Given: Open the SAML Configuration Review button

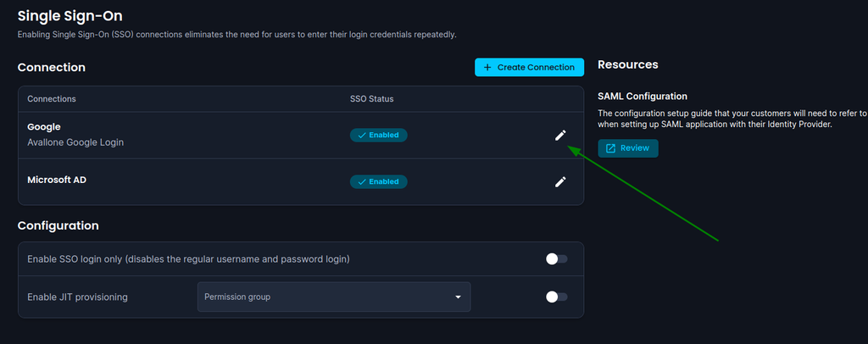Looking at the screenshot, I should click(x=628, y=148).
